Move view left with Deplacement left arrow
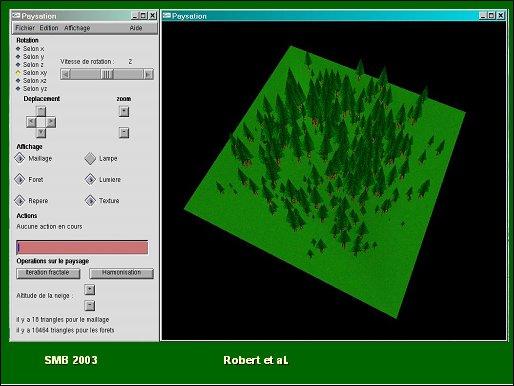514x386 pixels. click(31, 122)
